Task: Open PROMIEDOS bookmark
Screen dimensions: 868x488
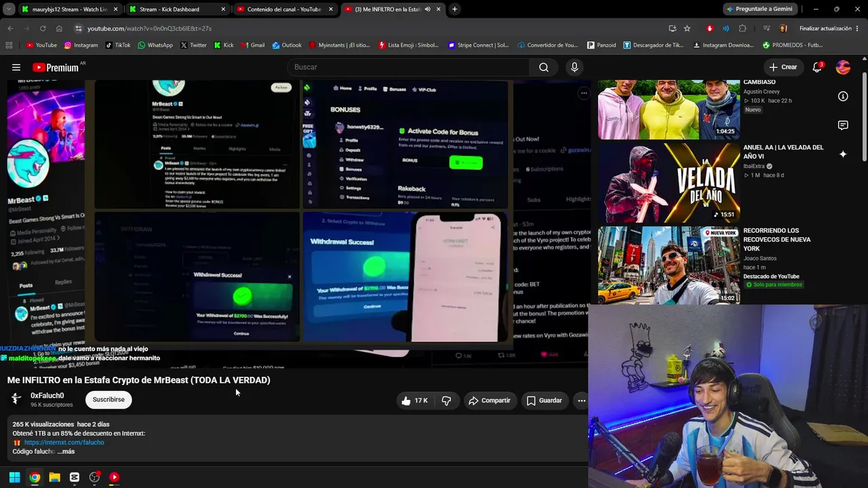Action: click(x=792, y=45)
